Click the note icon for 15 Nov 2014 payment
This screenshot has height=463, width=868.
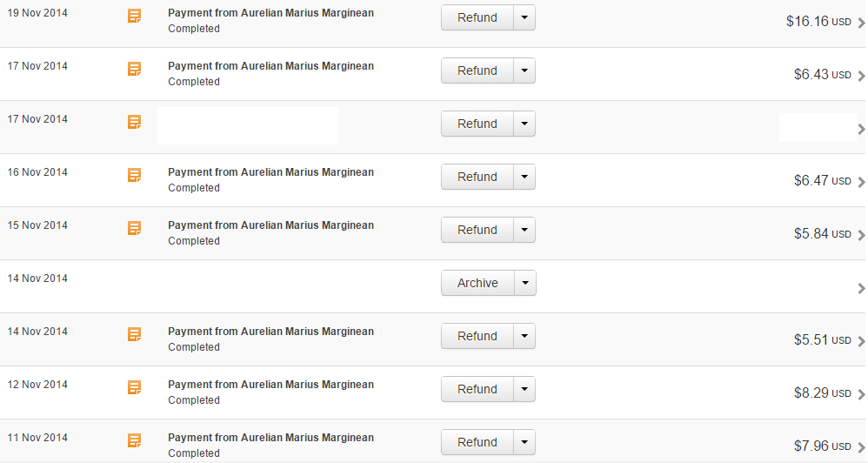click(x=135, y=228)
